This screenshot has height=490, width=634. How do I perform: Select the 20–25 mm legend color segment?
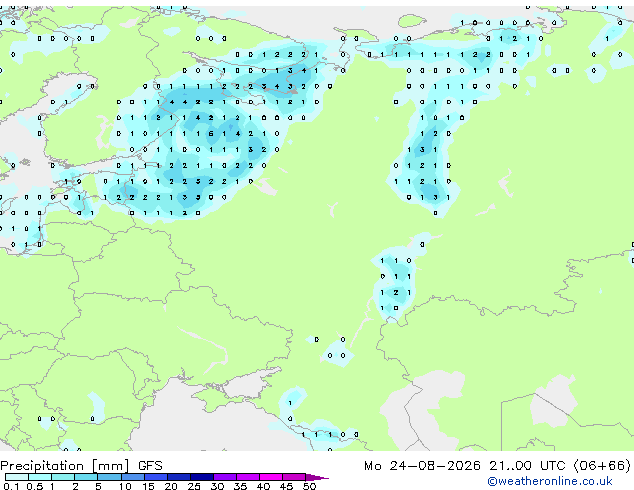coord(178,477)
